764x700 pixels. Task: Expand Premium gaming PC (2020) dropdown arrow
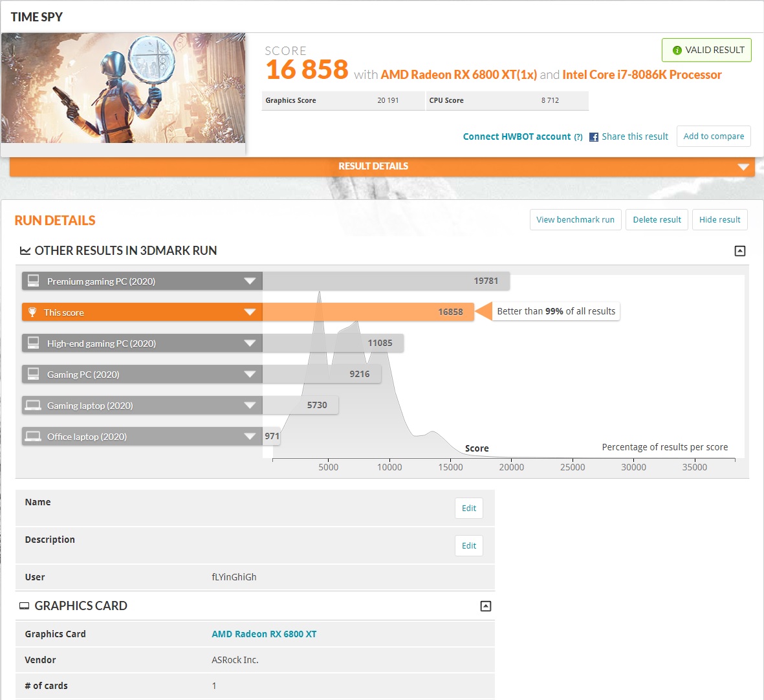click(x=250, y=281)
